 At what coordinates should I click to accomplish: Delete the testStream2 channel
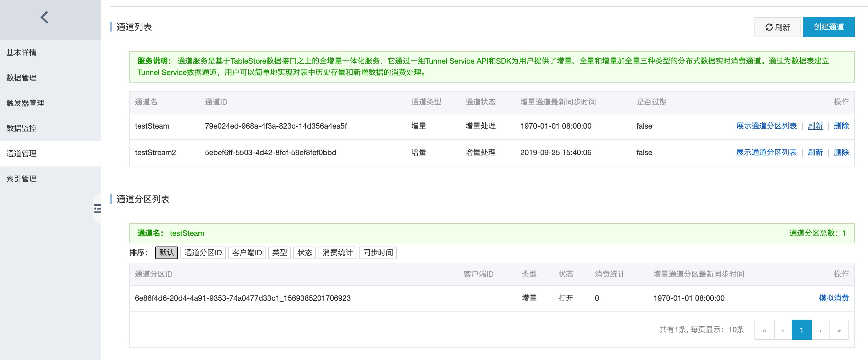tap(841, 153)
